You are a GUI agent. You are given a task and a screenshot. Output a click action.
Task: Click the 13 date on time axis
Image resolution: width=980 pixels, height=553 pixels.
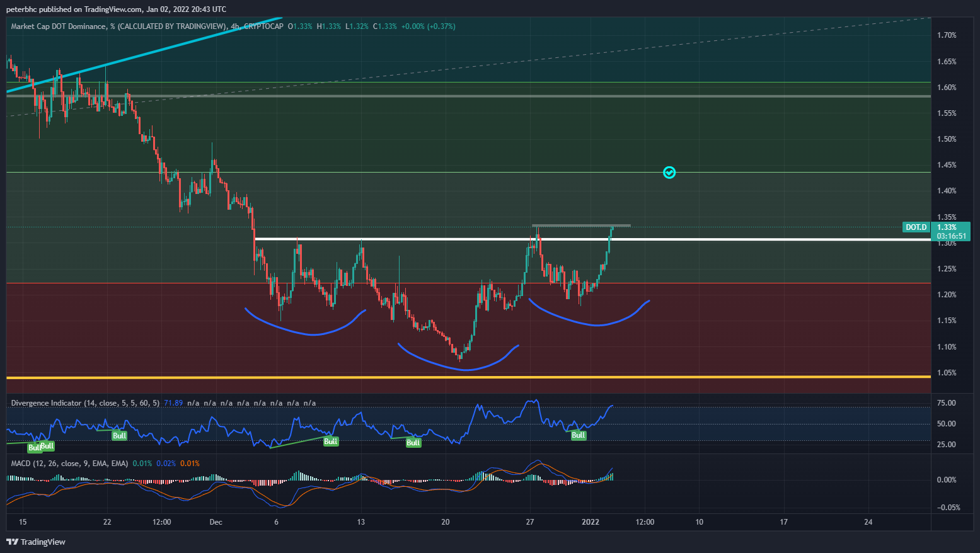pyautogui.click(x=361, y=522)
